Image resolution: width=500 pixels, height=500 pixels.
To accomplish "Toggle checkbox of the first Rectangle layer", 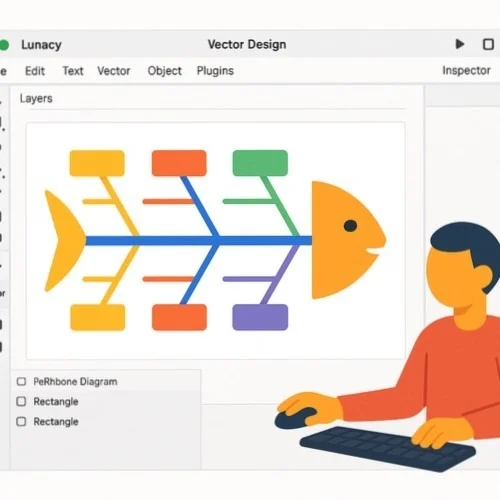I will coord(21,401).
